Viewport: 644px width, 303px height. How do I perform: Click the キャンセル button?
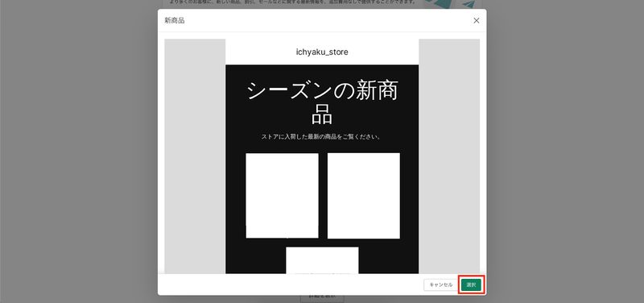(440, 284)
